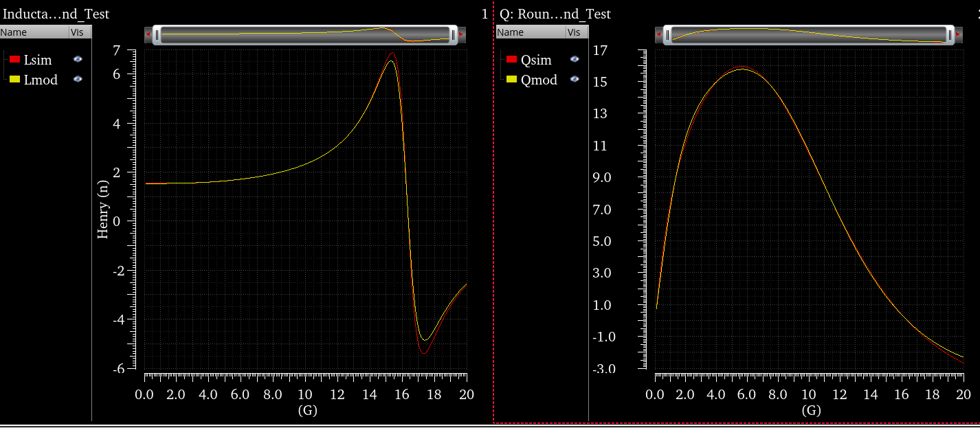Click the inductance plot overview slider bar
Screen dimensions: 980x428
[x=304, y=34]
